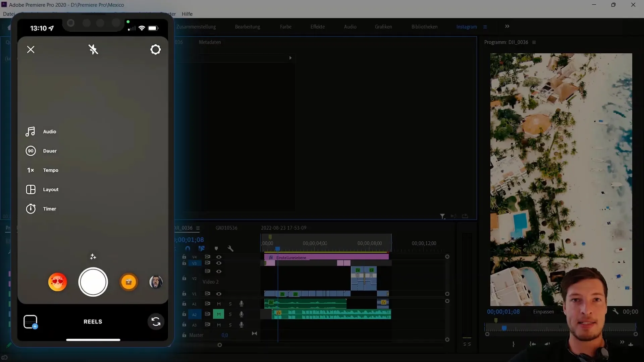Screen dimensions: 644x362
Task: Select the orange camera filter
Action: pos(128,282)
